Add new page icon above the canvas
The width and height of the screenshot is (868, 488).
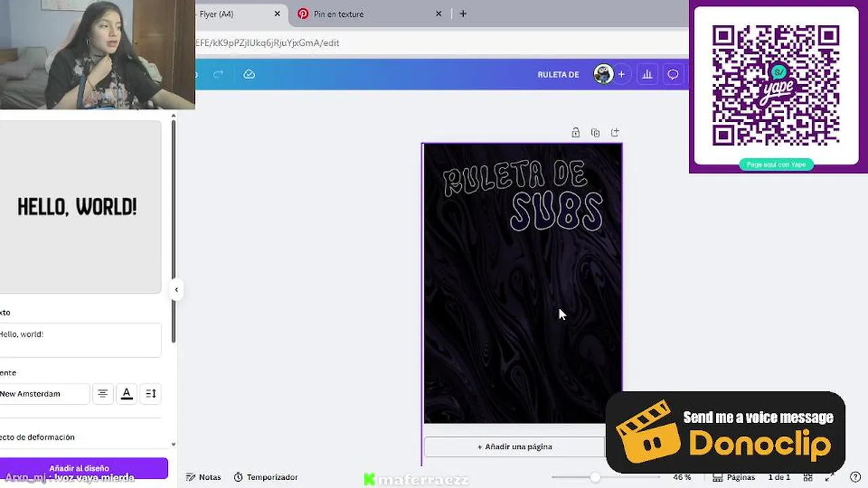pos(614,133)
